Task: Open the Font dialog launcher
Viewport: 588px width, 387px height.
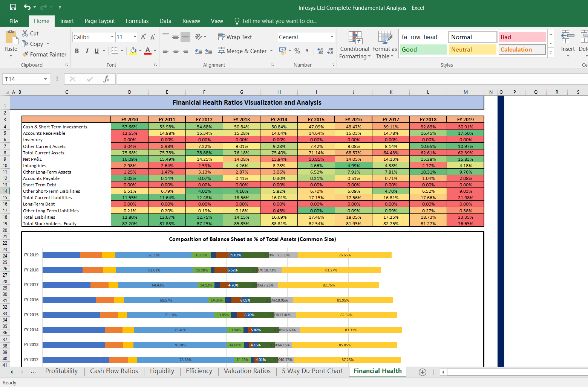Action: click(x=155, y=65)
